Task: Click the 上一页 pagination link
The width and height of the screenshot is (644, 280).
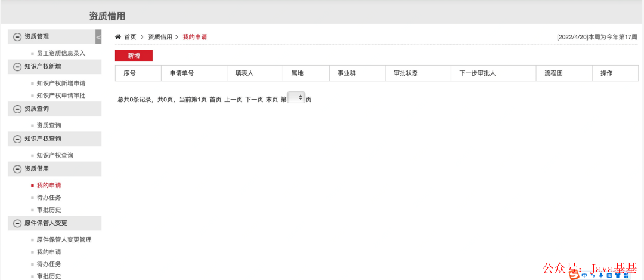Action: pyautogui.click(x=233, y=100)
